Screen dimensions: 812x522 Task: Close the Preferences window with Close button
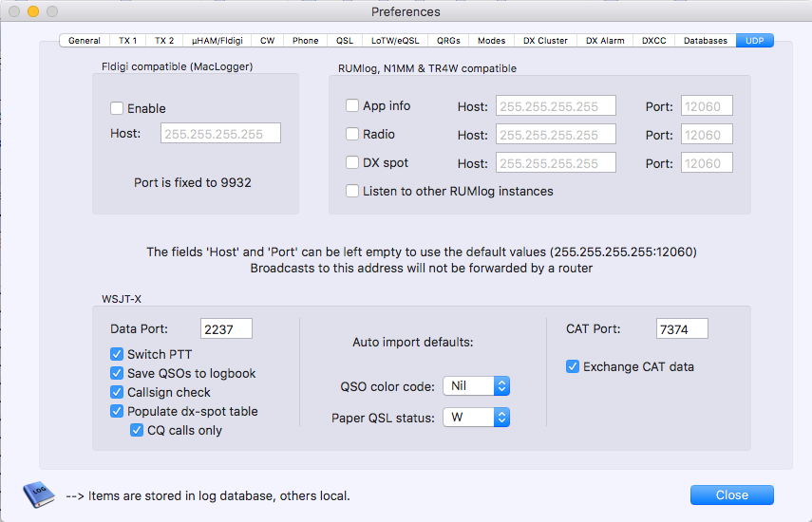point(731,495)
